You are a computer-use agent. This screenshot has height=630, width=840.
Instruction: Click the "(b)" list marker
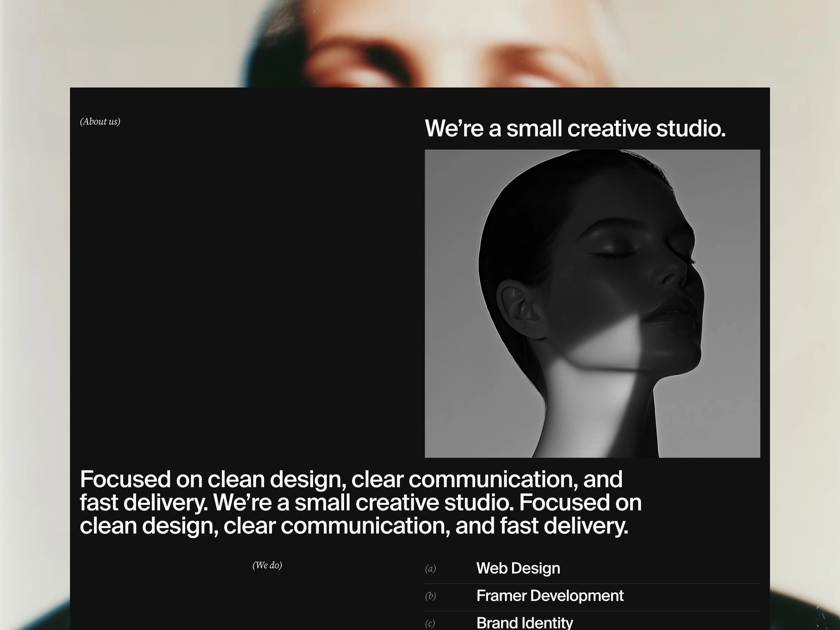[x=430, y=596]
